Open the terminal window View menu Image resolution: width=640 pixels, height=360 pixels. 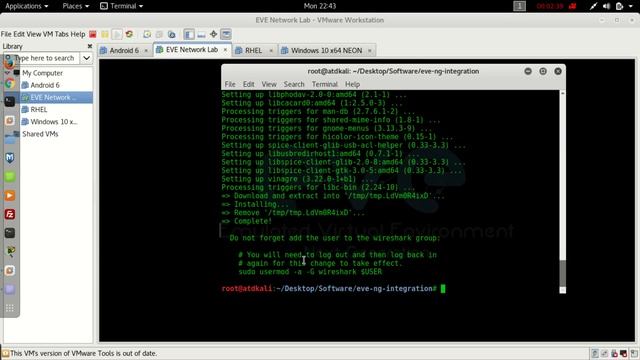[x=269, y=84]
